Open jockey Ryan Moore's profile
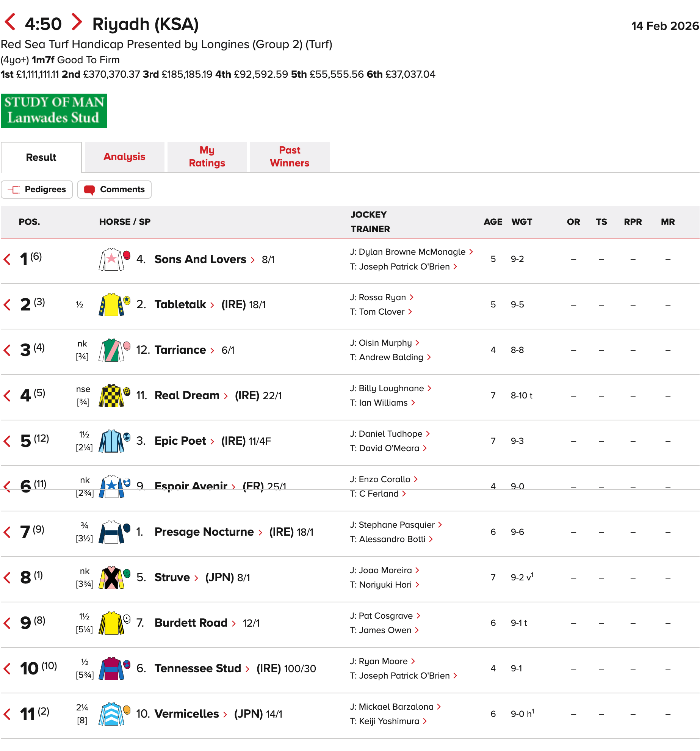Screen dimensions: 700x751 coord(383,662)
